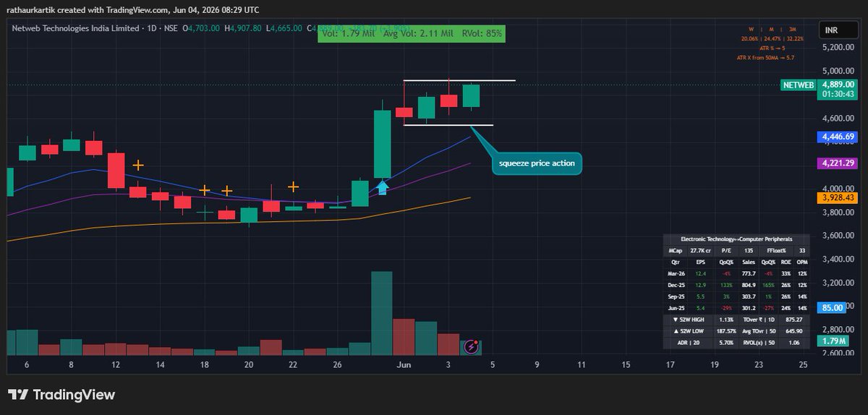Click the 52W HIGH row label
This screenshot has height=415, width=868.
coord(689,320)
